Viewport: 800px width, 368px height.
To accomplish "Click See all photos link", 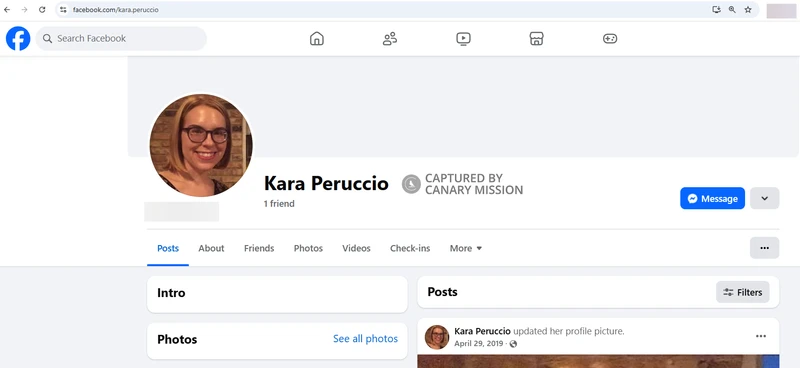I will tap(365, 339).
